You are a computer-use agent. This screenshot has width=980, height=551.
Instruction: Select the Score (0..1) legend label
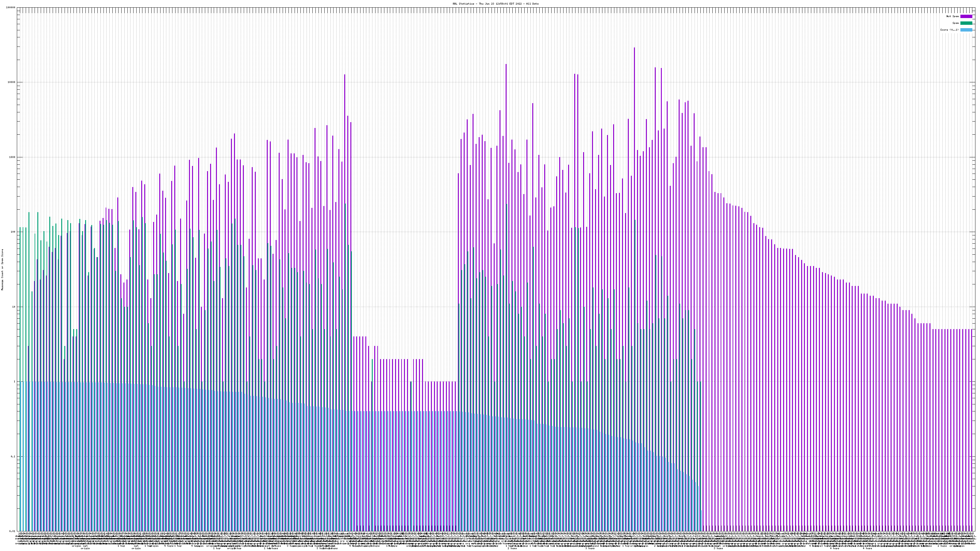click(x=949, y=30)
